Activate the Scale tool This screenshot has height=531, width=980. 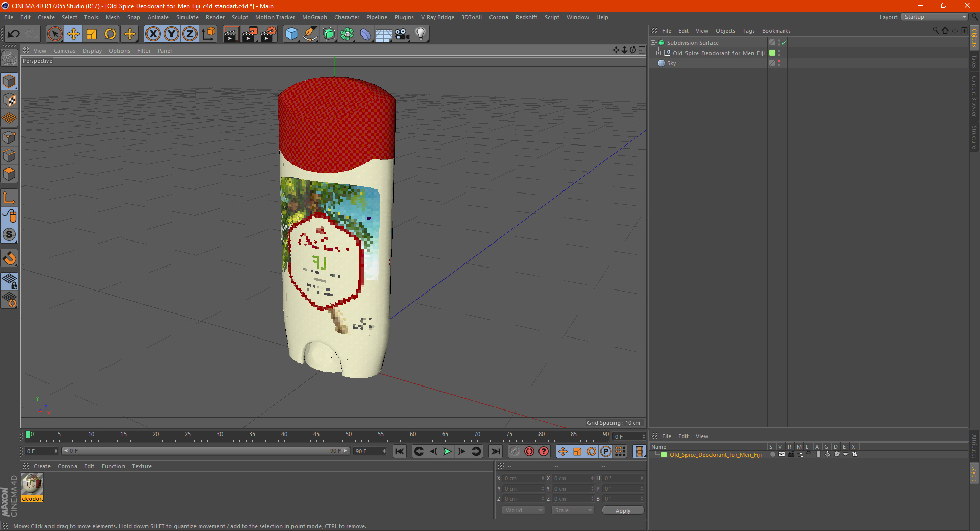coord(92,34)
